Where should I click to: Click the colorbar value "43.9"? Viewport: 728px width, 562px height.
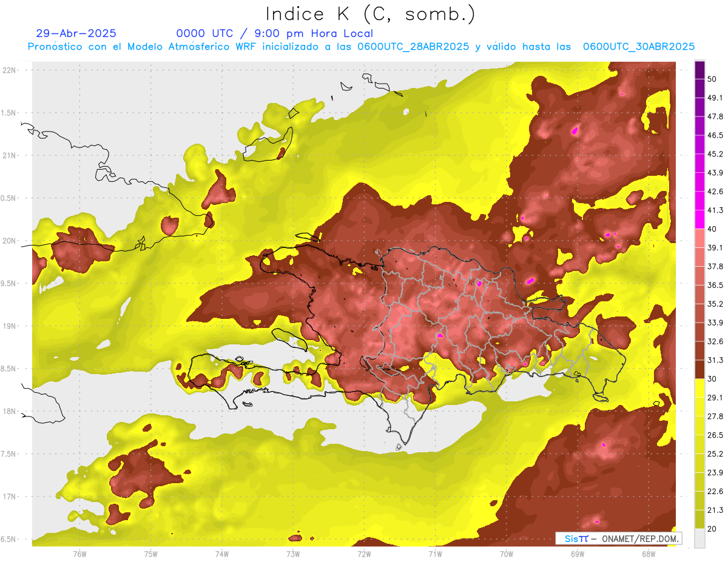pos(715,173)
